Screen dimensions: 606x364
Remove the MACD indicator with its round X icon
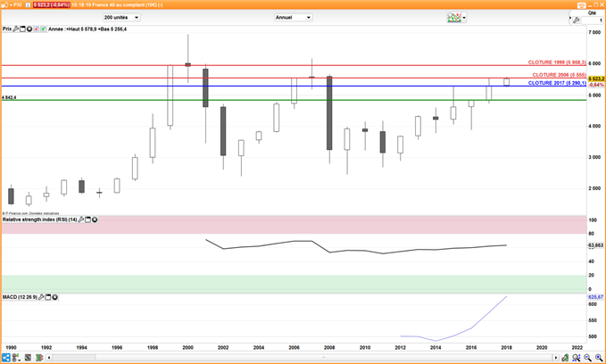[x=54, y=297]
